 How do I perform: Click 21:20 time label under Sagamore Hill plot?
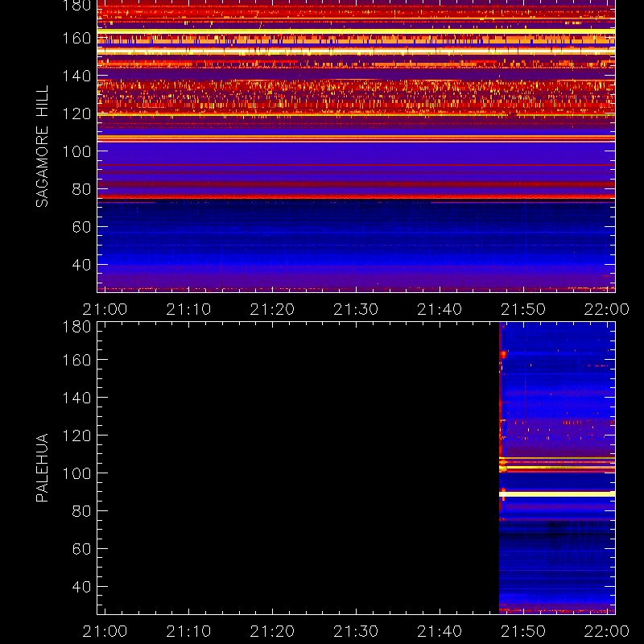pyautogui.click(x=272, y=309)
